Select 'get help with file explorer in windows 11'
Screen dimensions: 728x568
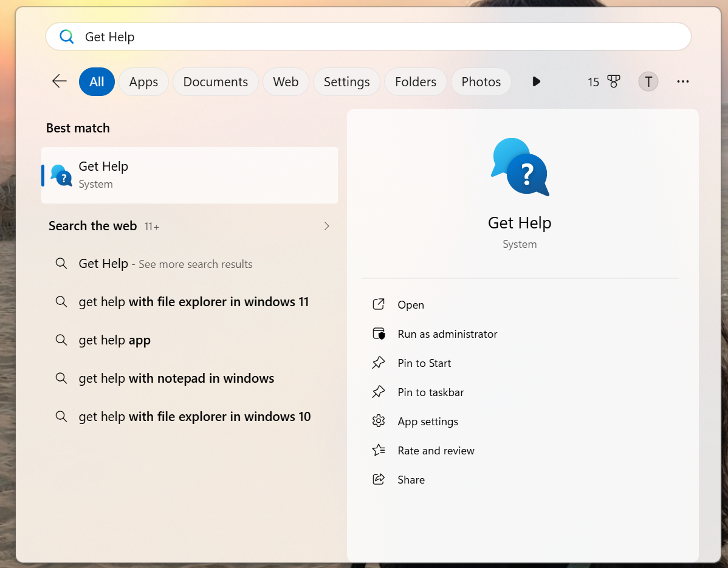194,302
